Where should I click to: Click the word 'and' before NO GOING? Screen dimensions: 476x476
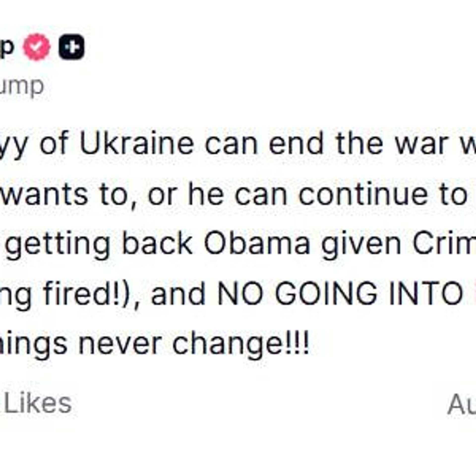coord(178,294)
